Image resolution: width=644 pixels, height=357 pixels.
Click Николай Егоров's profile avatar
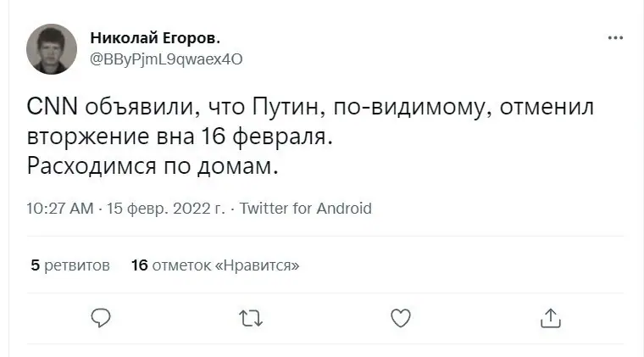(x=52, y=48)
